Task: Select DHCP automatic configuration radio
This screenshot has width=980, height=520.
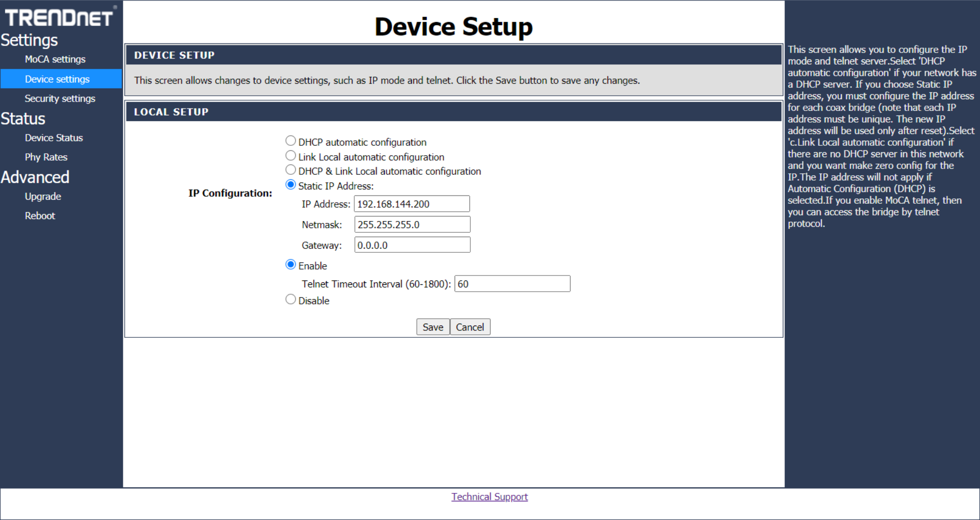Action: pos(290,141)
